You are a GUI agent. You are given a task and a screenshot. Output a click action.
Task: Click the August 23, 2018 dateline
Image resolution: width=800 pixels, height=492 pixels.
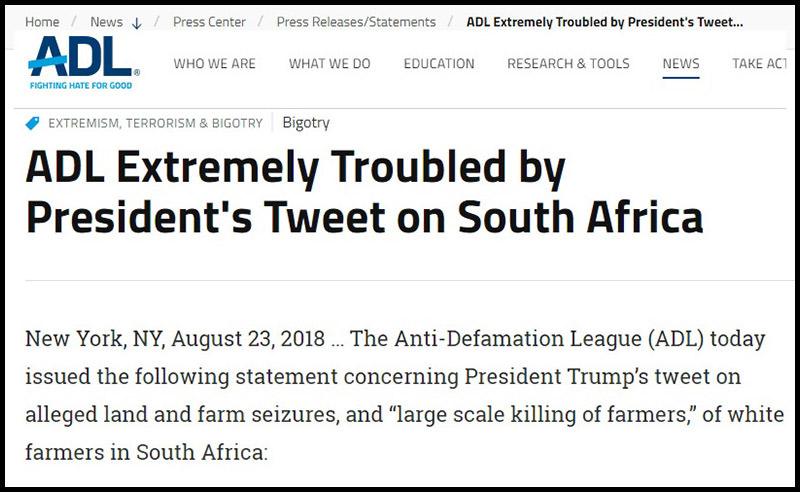(248, 338)
